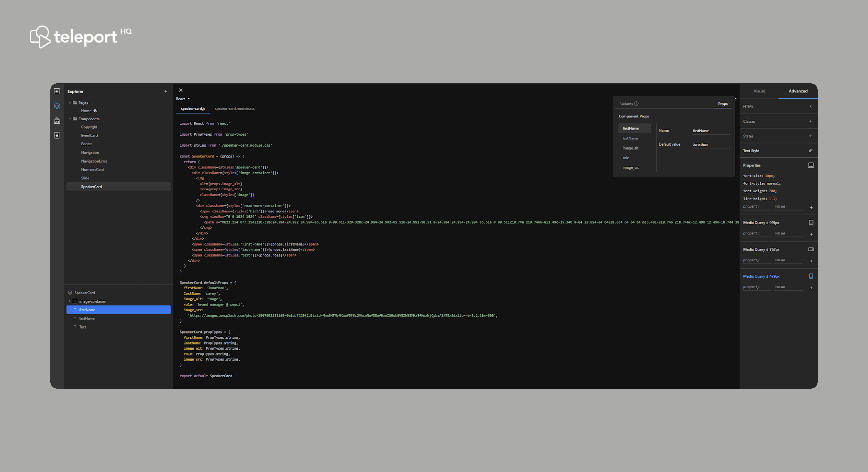
Task: Click the Variants info icon
Action: [636, 104]
